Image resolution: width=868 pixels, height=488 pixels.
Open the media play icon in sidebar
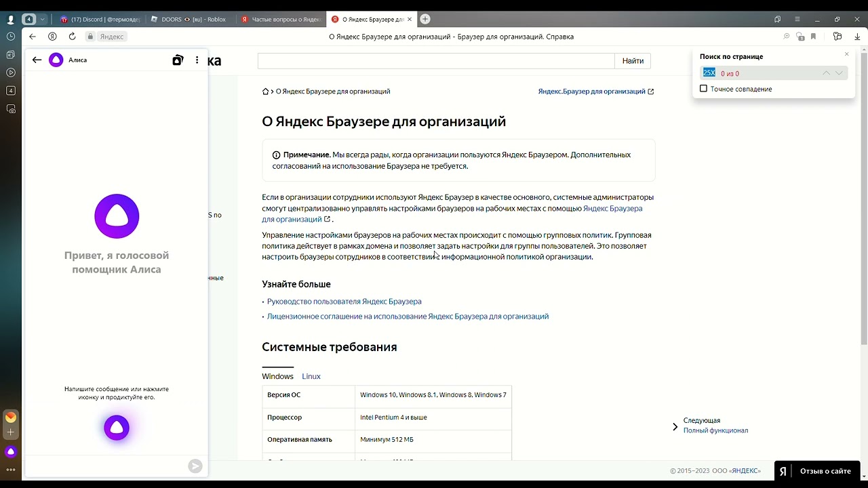(11, 73)
